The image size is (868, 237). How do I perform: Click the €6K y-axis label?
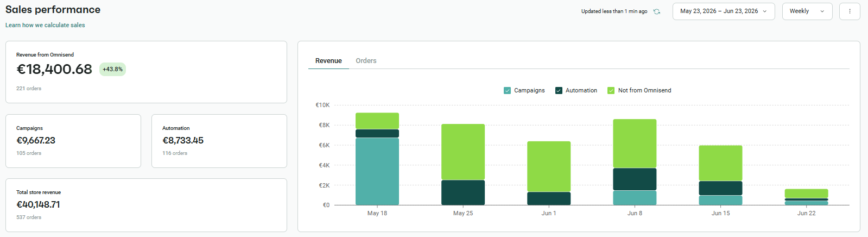coord(324,145)
